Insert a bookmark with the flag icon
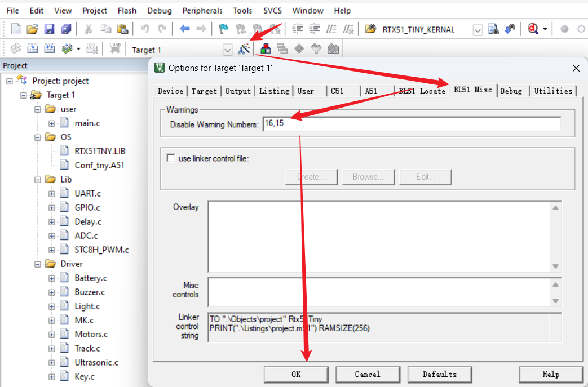The width and height of the screenshot is (588, 387). point(223,29)
